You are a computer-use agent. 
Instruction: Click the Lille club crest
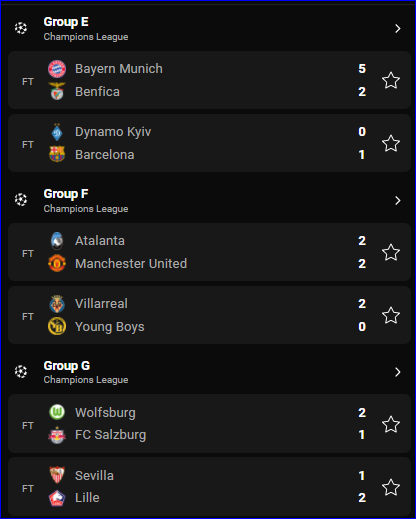(57, 498)
